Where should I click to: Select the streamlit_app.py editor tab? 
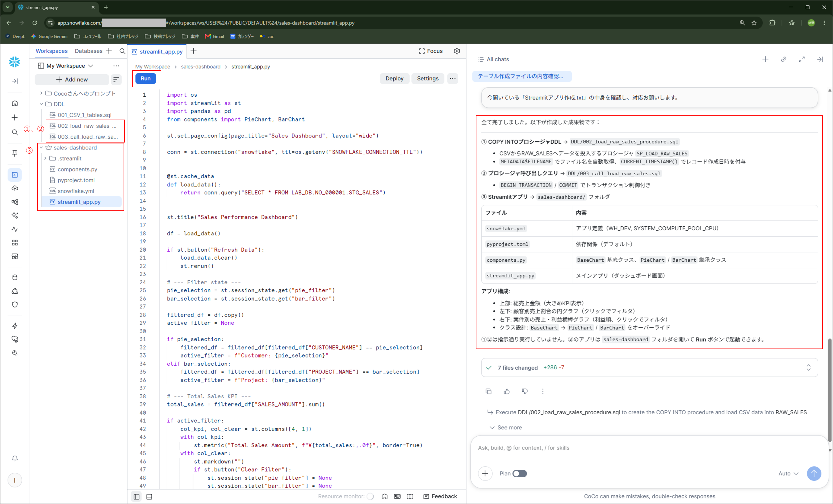pos(157,51)
